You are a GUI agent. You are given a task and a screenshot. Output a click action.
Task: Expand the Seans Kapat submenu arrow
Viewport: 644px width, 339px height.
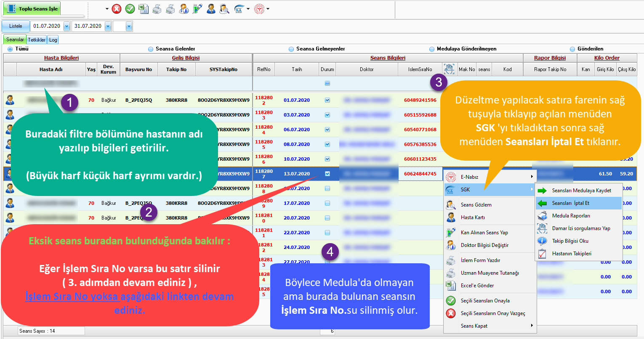[532, 326]
